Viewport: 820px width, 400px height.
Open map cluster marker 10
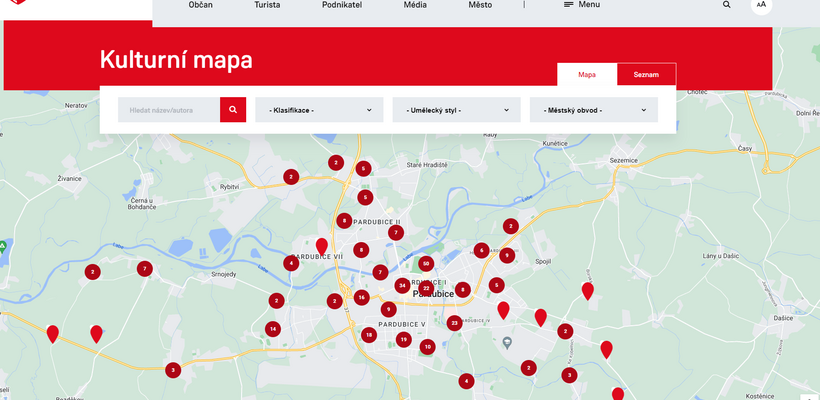[427, 347]
